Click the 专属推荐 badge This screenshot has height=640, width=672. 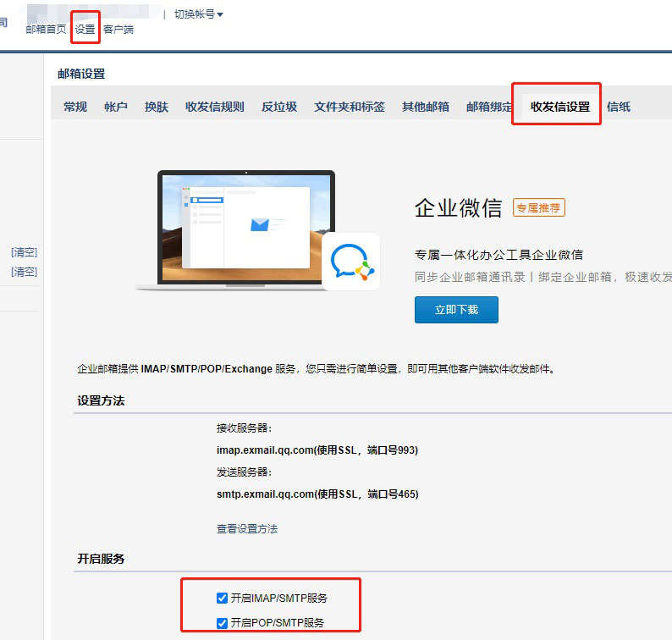(x=539, y=208)
